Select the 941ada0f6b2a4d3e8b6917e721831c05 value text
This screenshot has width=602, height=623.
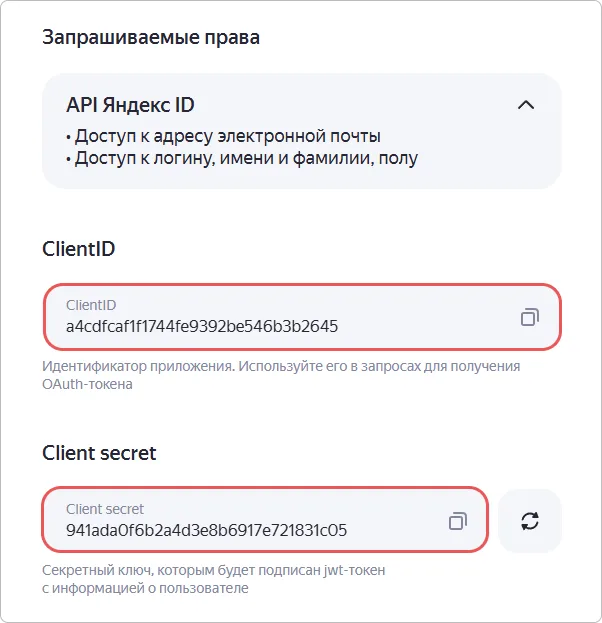pyautogui.click(x=206, y=530)
